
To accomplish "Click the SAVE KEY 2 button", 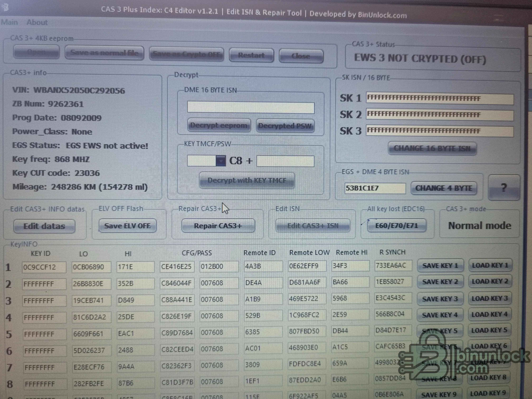I will tap(440, 282).
